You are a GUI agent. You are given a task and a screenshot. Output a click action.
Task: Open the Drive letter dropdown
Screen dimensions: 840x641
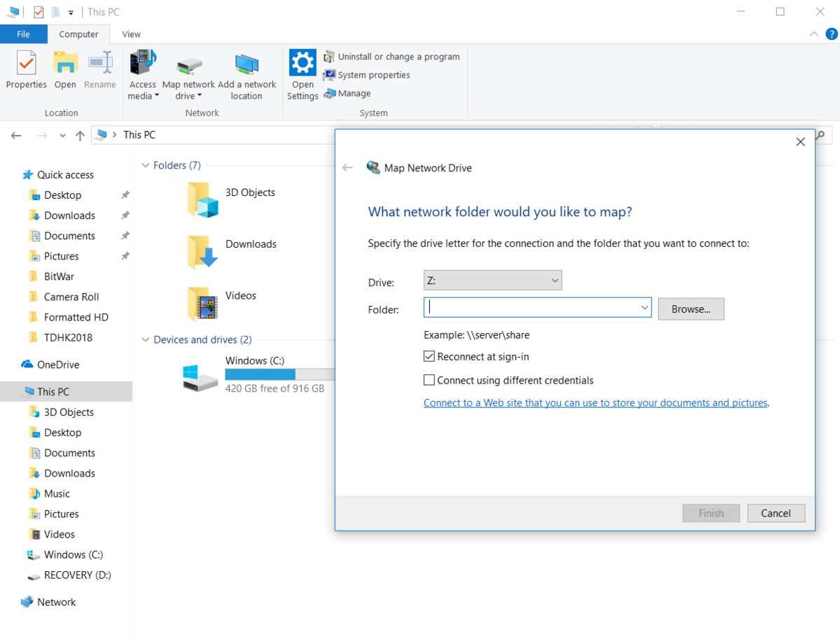554,280
